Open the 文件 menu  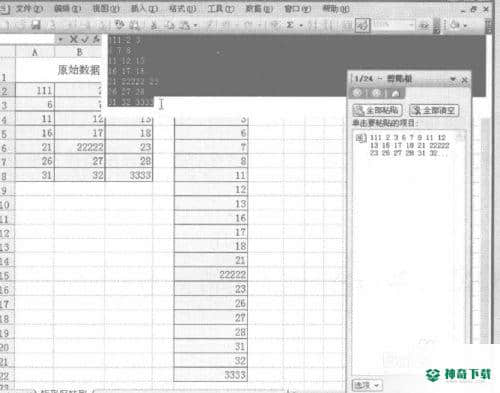pos(29,8)
